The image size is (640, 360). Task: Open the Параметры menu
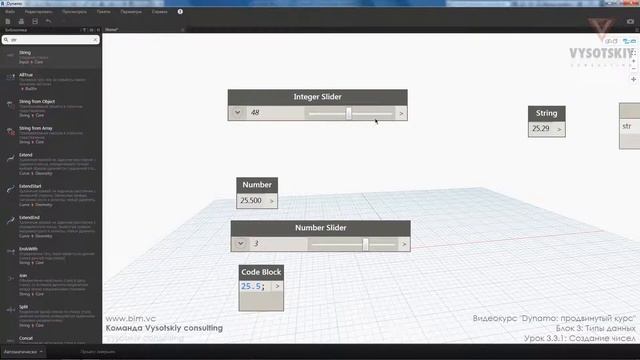131,12
